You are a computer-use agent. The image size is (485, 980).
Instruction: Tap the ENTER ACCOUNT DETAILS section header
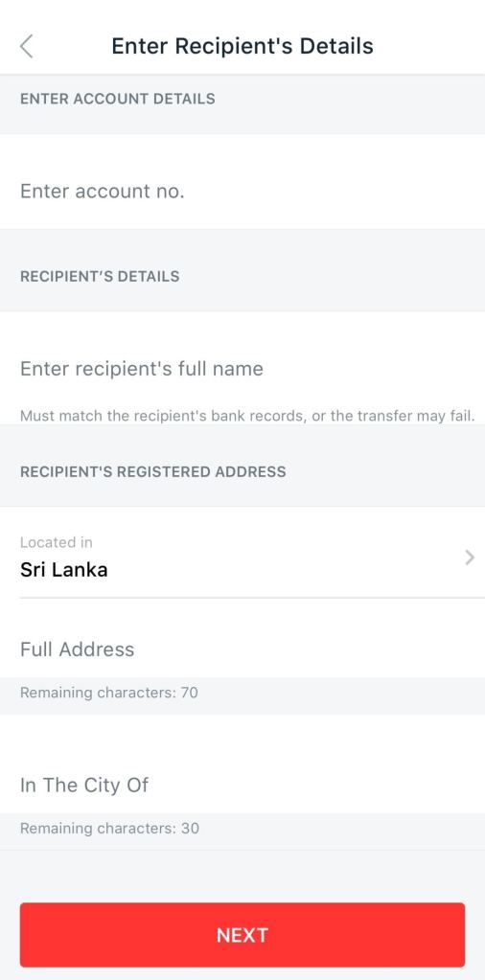click(x=118, y=99)
